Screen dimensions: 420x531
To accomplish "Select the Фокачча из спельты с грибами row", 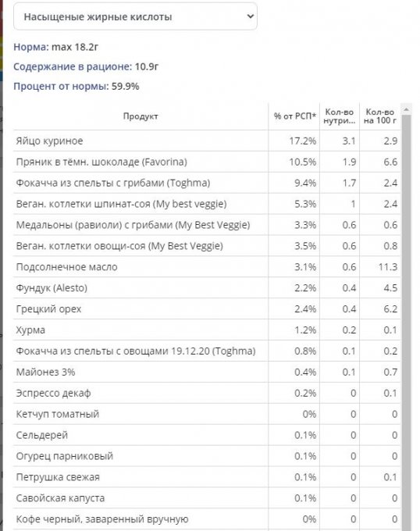I will tap(206, 183).
